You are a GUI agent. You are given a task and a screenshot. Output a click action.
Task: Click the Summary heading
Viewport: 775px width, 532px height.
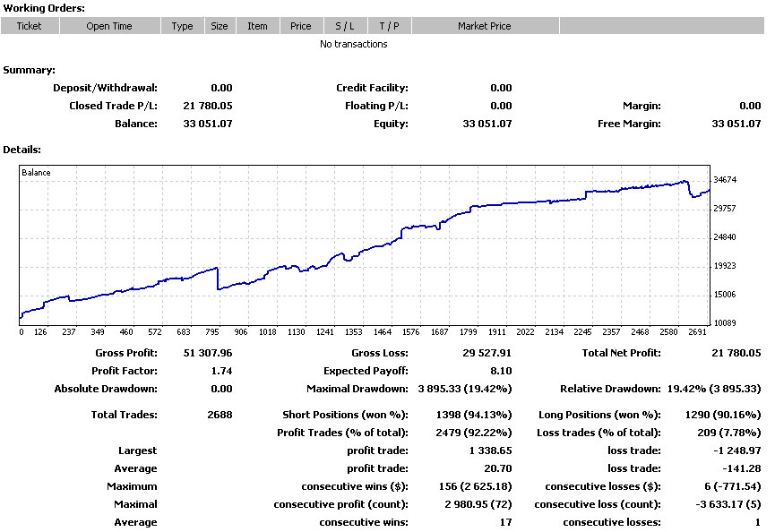[30, 70]
